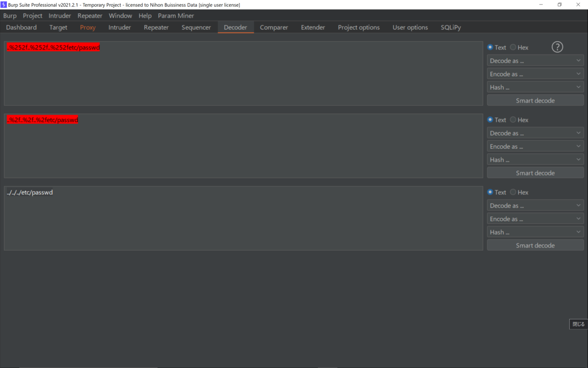Open the Burp menu
This screenshot has width=588, height=368.
(x=10, y=16)
